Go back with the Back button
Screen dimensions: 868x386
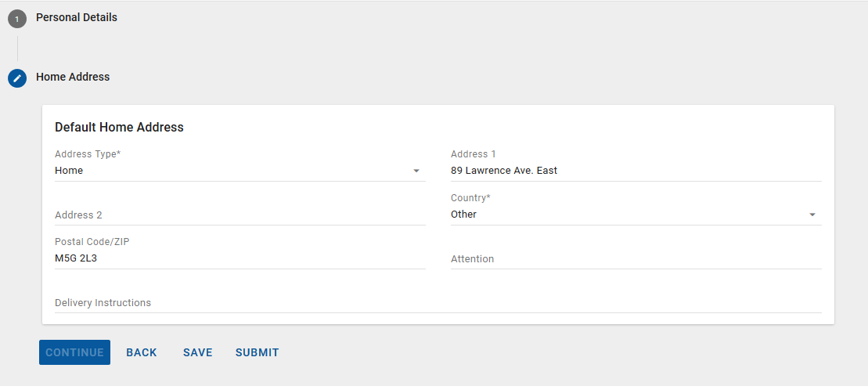click(142, 352)
